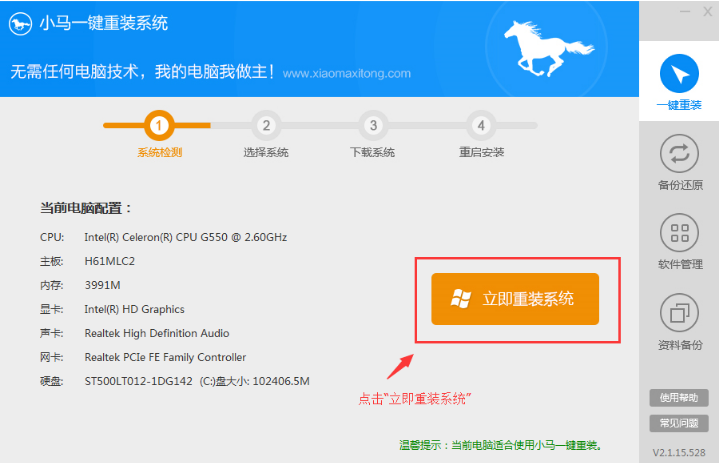Open the 备份还原 backup restore icon

point(679,153)
